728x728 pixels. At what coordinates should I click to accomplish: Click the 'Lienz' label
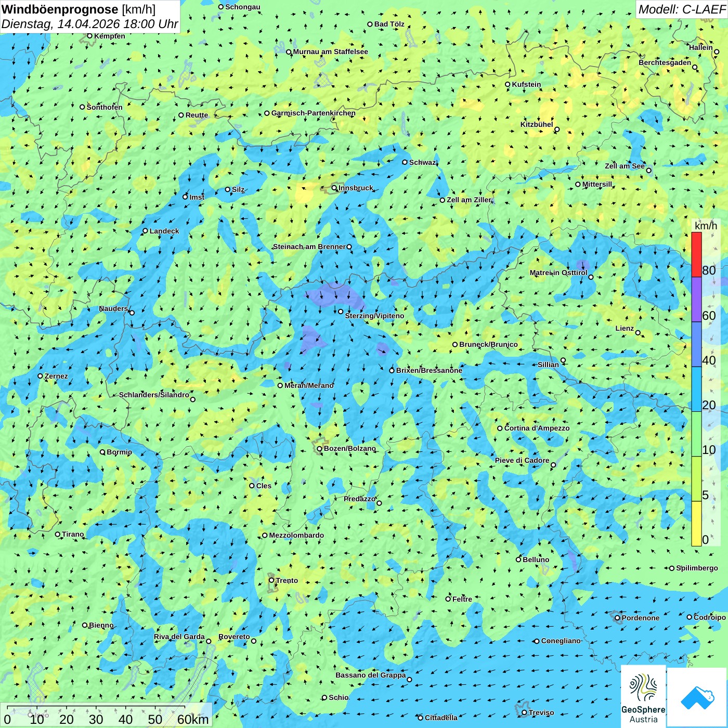coord(625,328)
